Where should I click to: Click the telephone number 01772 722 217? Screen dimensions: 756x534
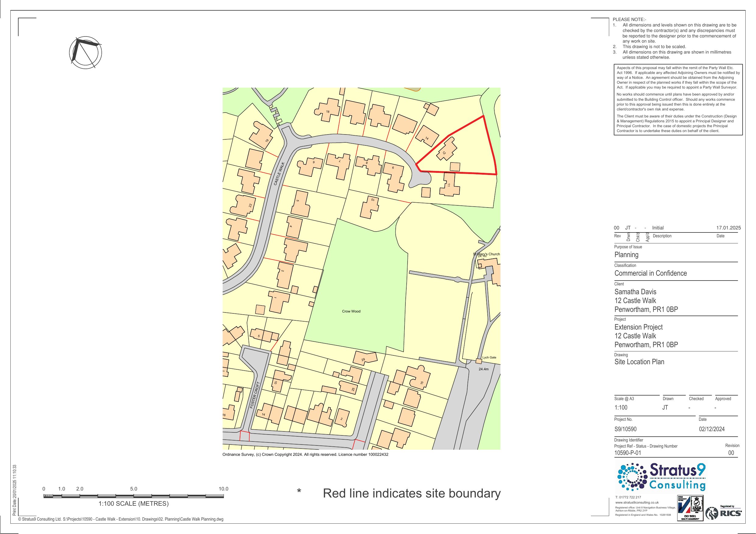(x=628, y=497)
